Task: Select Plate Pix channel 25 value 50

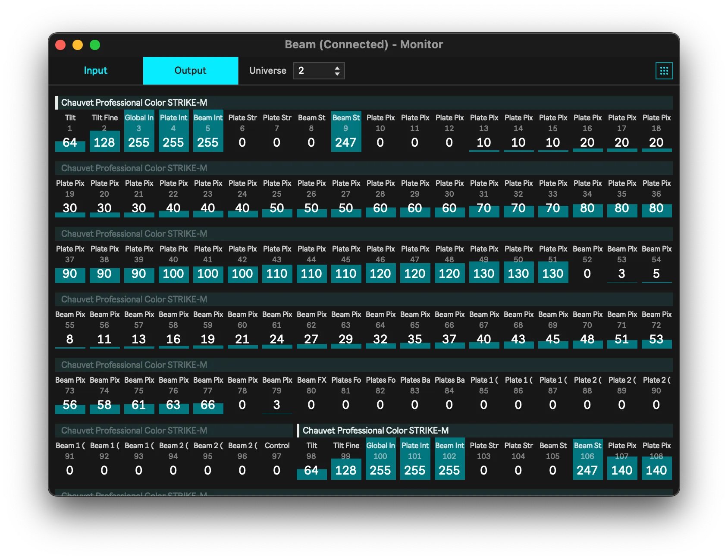Action: [277, 197]
